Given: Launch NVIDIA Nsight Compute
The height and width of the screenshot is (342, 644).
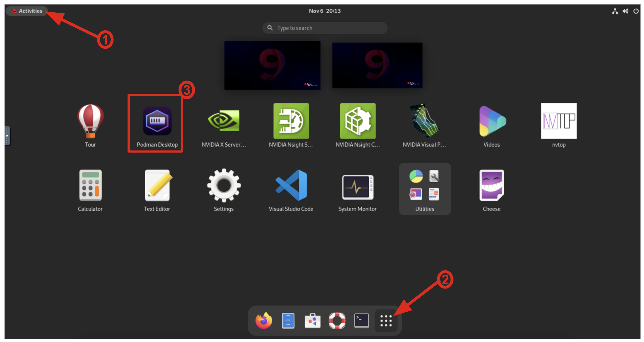Looking at the screenshot, I should click(357, 121).
